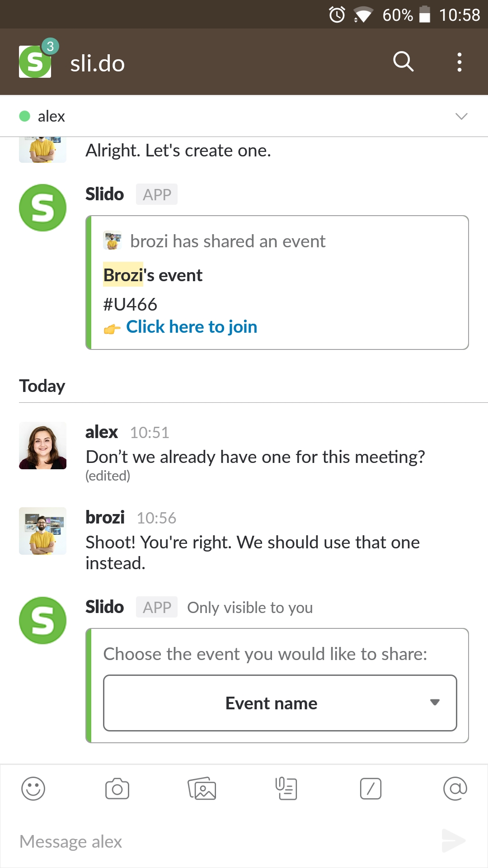Expand the alex conversation header chevron
The width and height of the screenshot is (488, 868).
(461, 116)
